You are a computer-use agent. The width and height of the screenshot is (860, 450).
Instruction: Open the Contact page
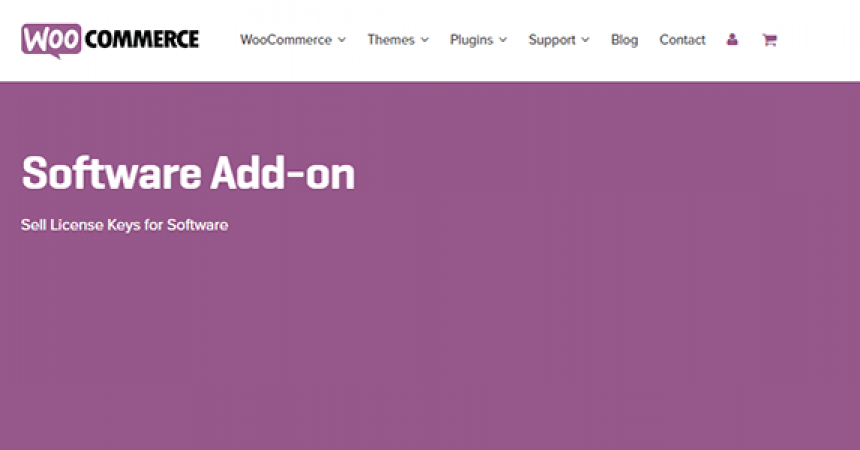(x=682, y=40)
